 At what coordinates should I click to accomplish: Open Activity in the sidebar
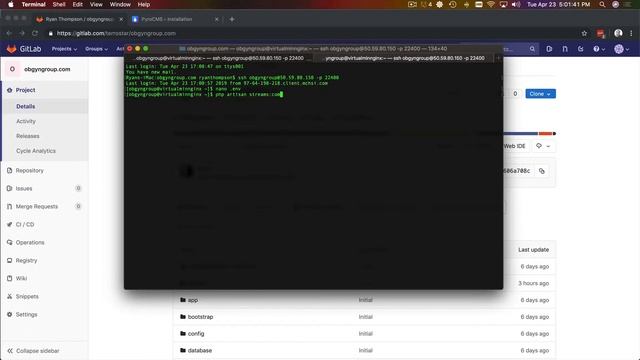[x=26, y=121]
